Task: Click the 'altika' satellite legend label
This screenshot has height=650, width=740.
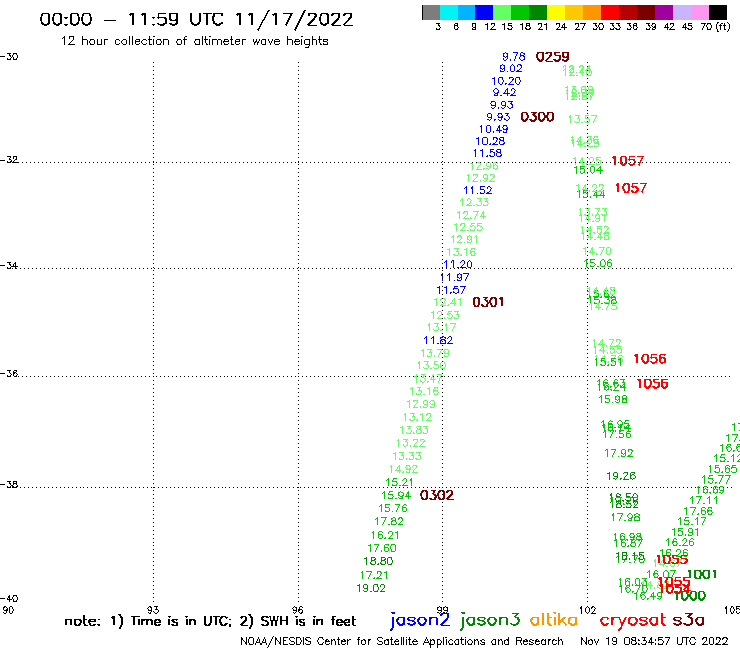Action: (x=554, y=620)
